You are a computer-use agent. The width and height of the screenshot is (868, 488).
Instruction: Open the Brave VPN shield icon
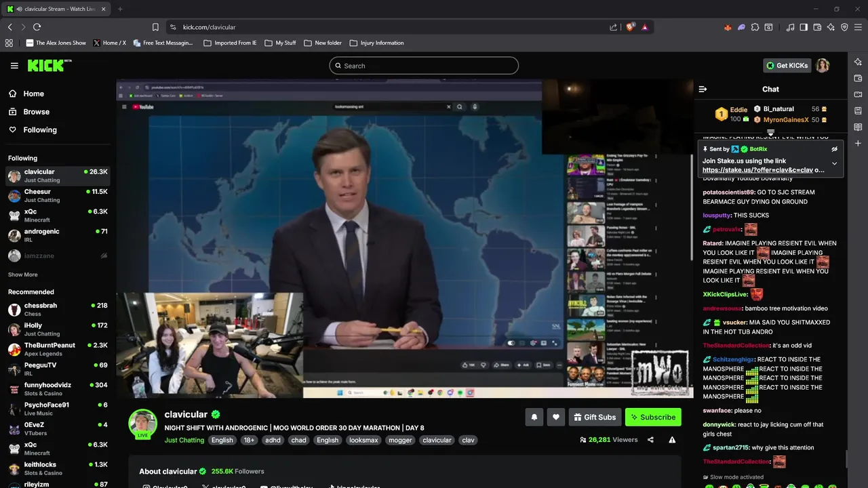[x=844, y=27]
